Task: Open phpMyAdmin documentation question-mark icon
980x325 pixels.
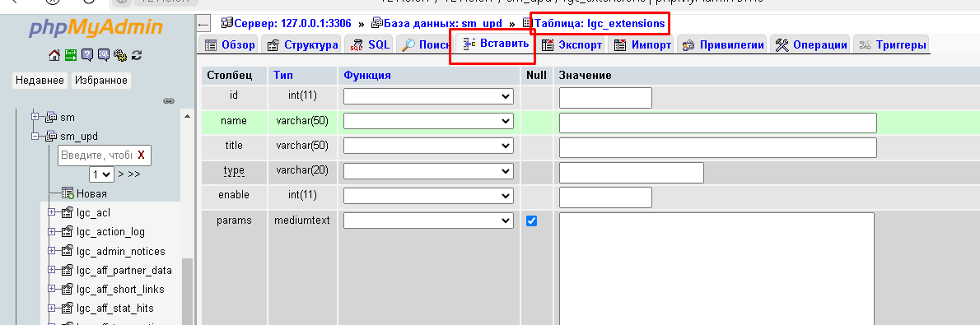Action: (86, 55)
